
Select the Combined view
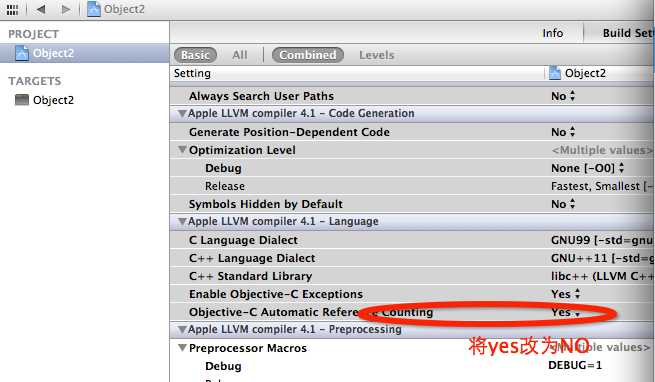pyautogui.click(x=308, y=55)
